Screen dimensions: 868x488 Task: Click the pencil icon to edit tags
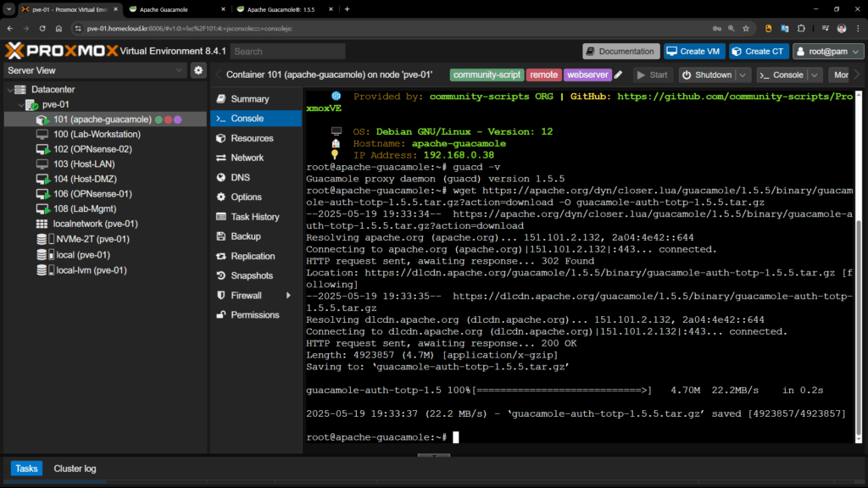point(619,75)
